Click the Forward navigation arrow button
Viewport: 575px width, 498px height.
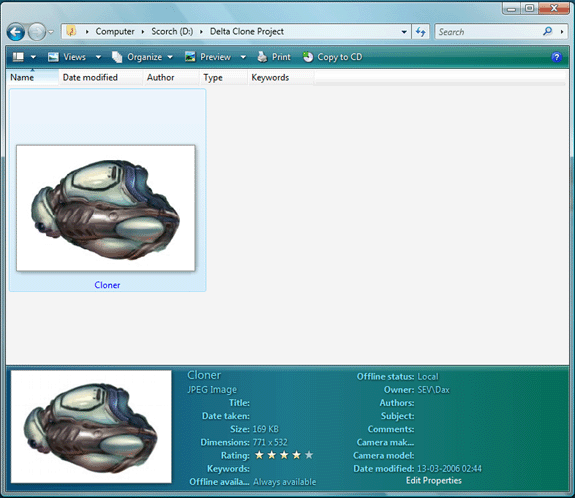click(x=37, y=32)
